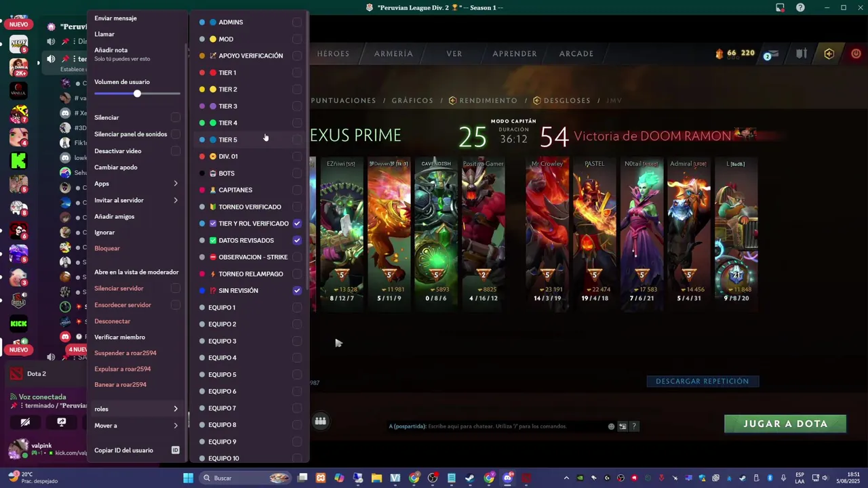Uncheck SIN REVISIÓN role checkbox
The image size is (868, 488).
point(297,291)
